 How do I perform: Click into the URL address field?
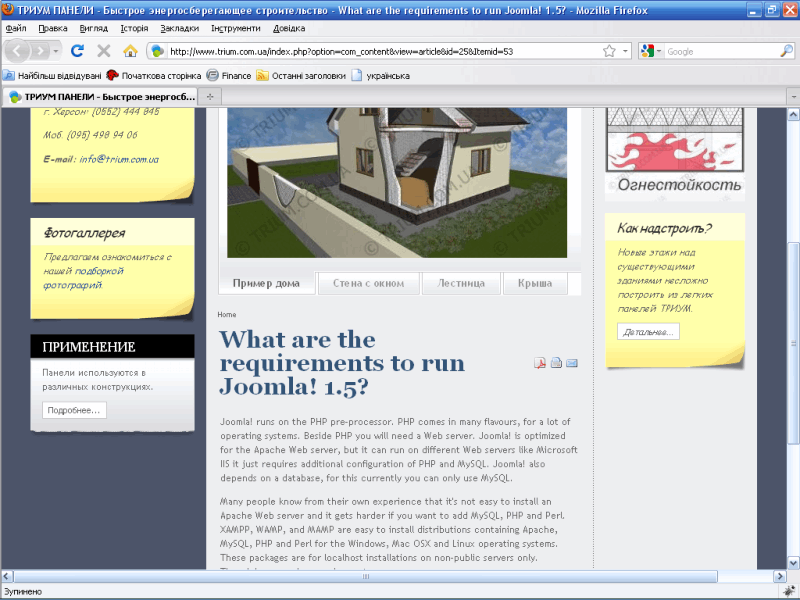coord(384,51)
